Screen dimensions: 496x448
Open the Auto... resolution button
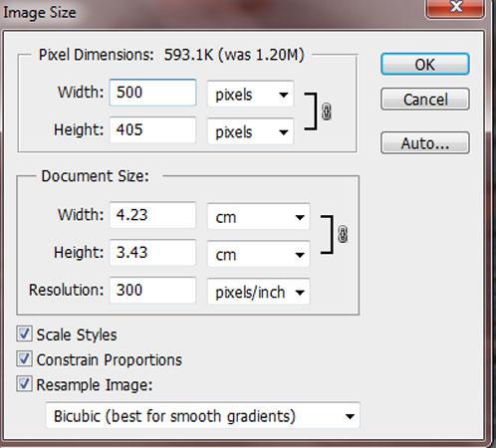click(425, 143)
